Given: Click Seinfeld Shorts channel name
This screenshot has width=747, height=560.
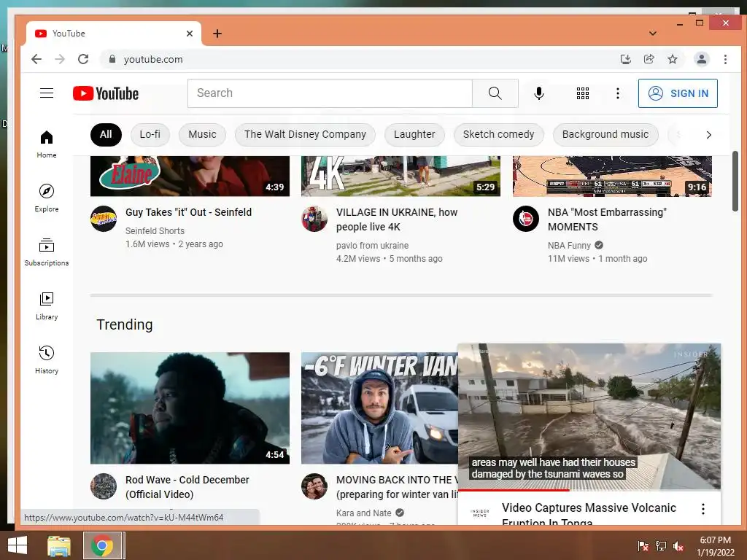Looking at the screenshot, I should click(x=155, y=231).
